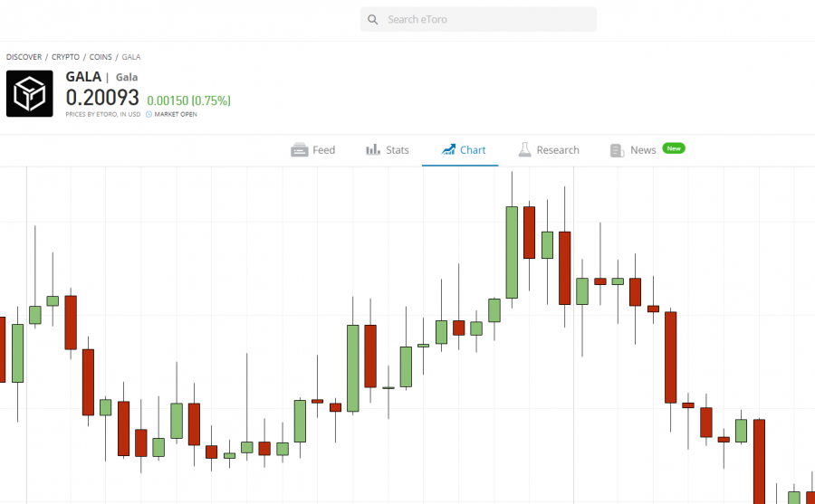Click the GALA cube logo

click(30, 93)
